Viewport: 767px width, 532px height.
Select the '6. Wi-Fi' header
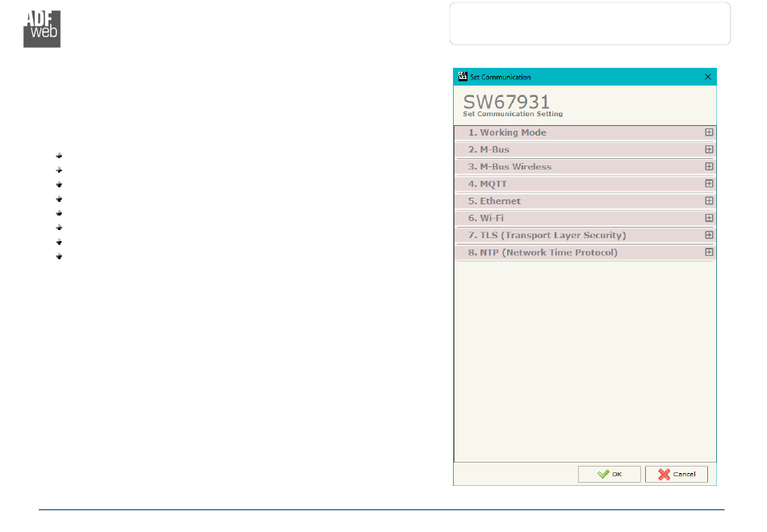tap(585, 218)
